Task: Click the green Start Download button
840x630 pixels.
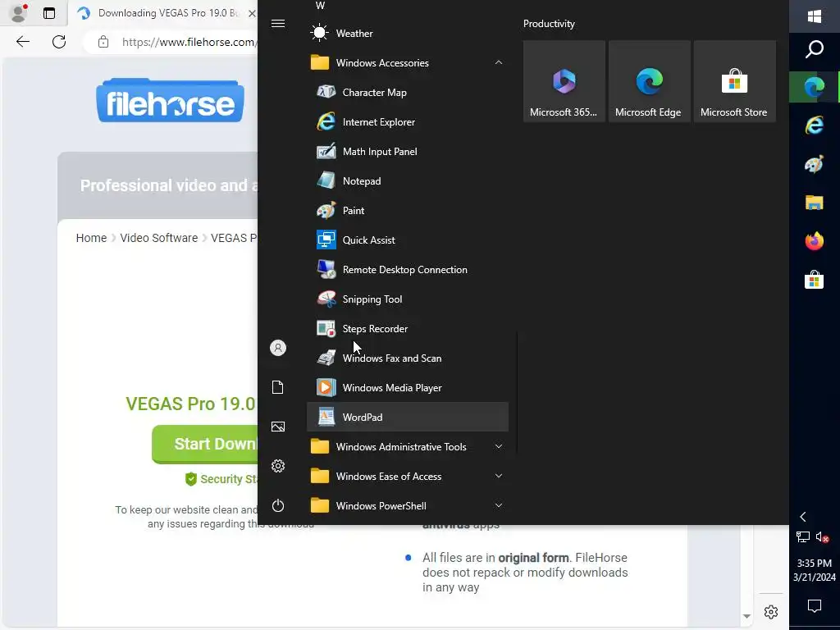Action: 205,444
